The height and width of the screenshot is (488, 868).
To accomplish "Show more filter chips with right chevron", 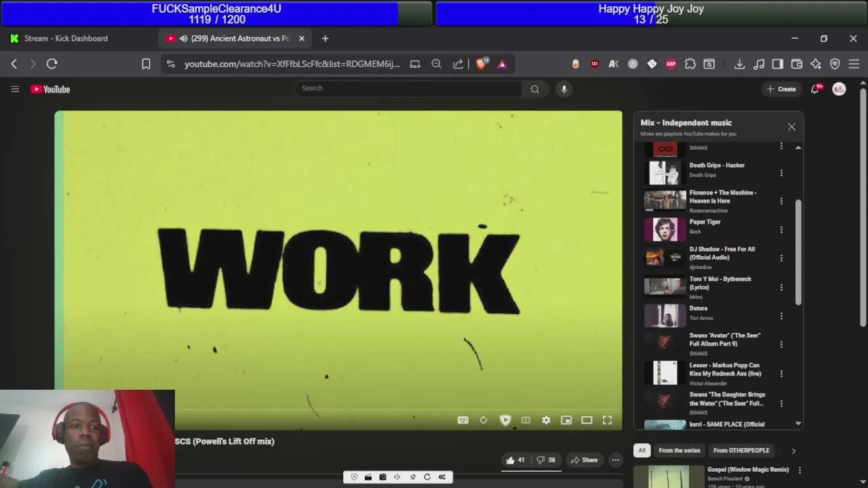I will click(793, 451).
